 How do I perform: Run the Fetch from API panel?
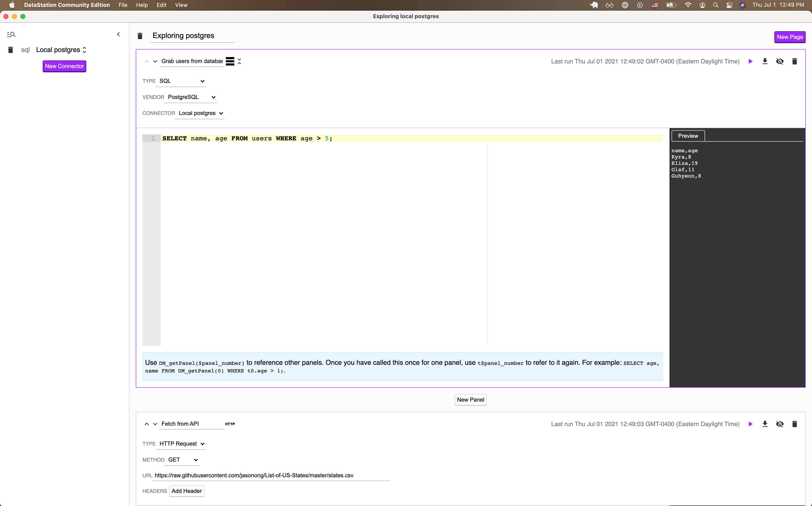[750, 424]
